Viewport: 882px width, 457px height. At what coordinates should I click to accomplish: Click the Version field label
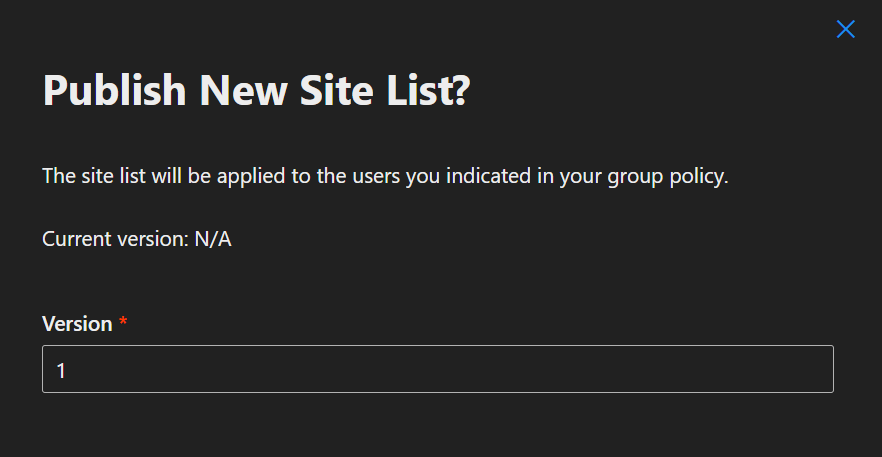(x=77, y=324)
